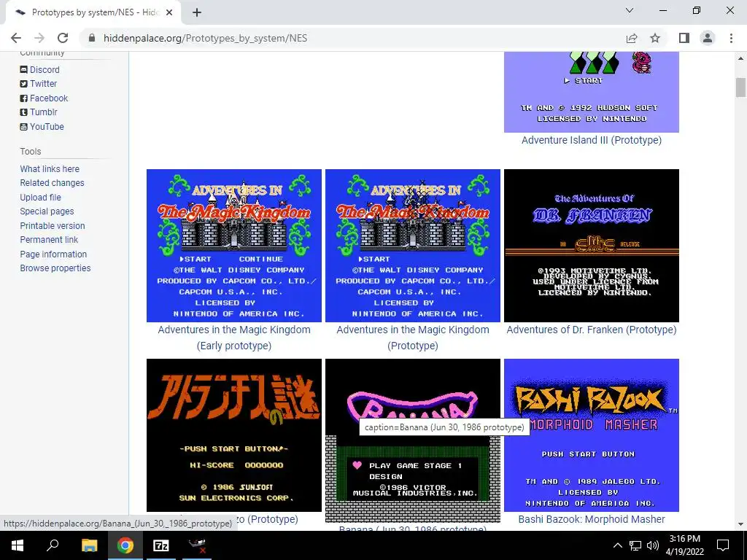This screenshot has height=560, width=747.
Task: Click the page vertical scrollbar thumb
Action: (x=740, y=87)
